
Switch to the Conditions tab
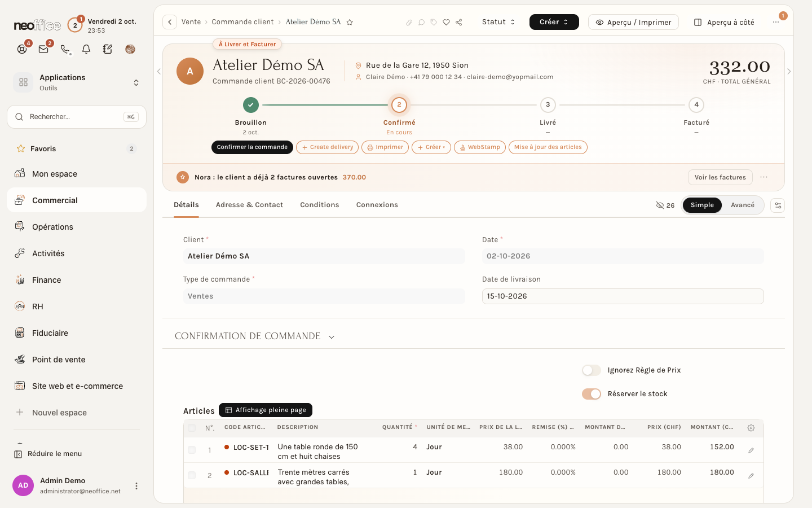320,205
